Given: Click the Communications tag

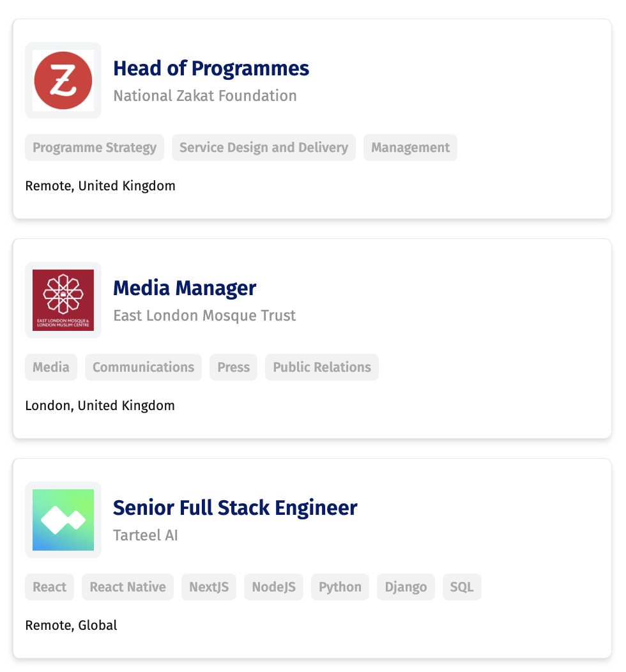Looking at the screenshot, I should click(x=143, y=367).
